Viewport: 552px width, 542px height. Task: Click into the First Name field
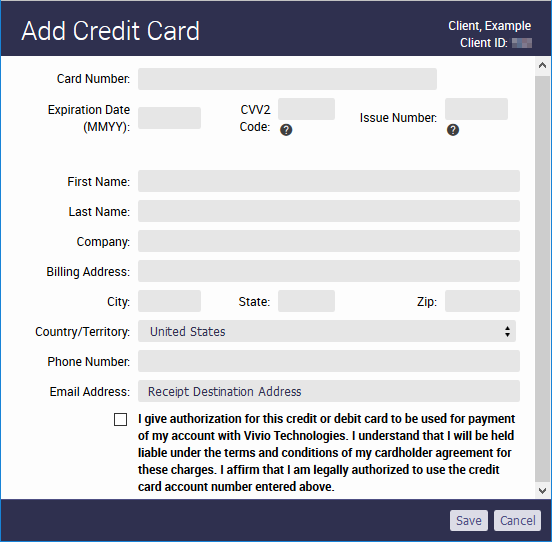click(329, 181)
